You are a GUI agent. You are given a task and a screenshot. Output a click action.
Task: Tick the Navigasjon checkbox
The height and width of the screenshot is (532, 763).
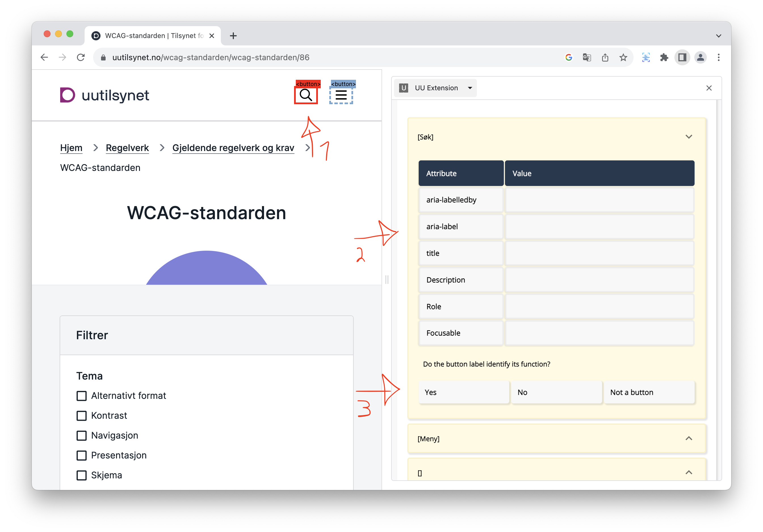81,436
